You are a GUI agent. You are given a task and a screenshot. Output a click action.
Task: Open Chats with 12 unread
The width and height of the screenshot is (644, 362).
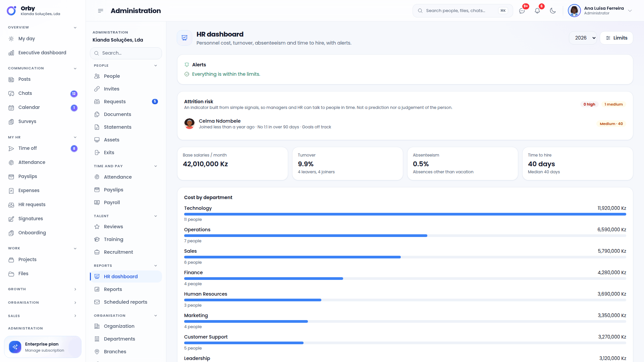tap(43, 94)
